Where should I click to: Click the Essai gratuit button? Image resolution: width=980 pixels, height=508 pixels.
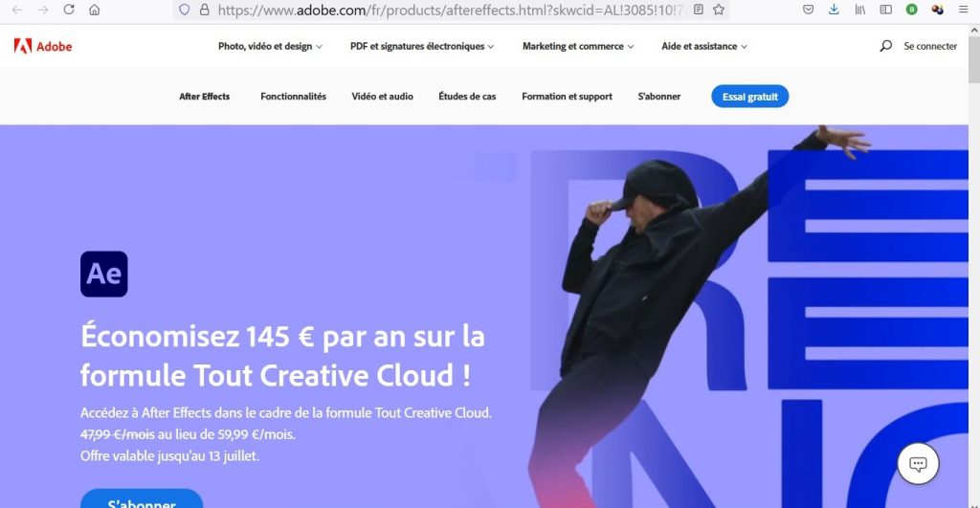[750, 97]
